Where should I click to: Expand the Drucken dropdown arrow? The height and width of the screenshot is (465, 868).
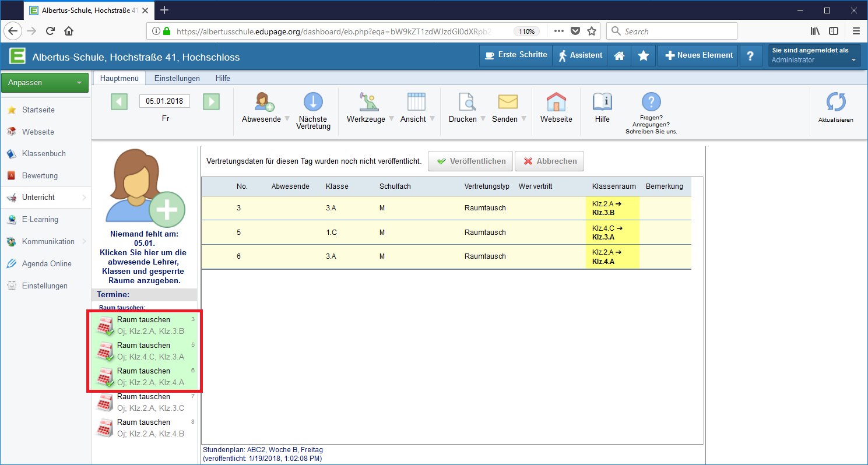point(483,119)
